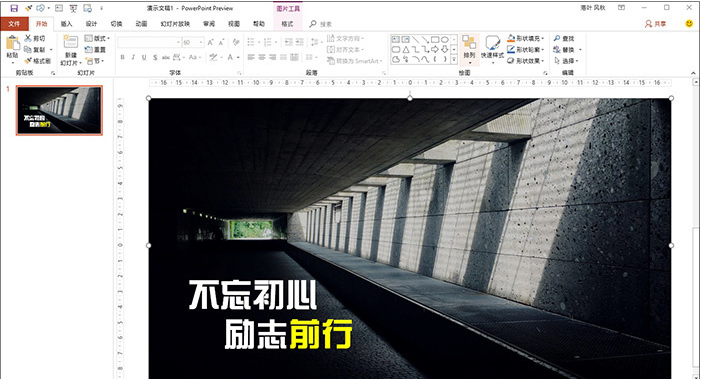Open the 格式 picture format tab
This screenshot has width=701, height=379.
(287, 24)
